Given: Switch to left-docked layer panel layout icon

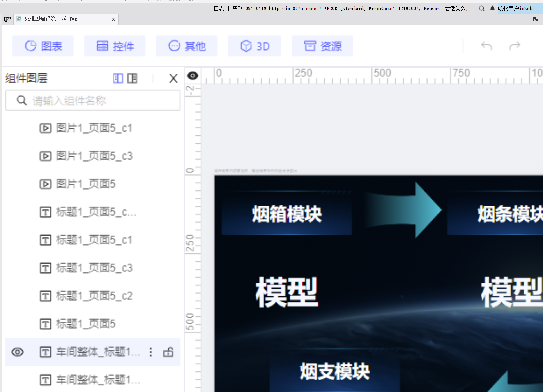Looking at the screenshot, I should (118, 78).
